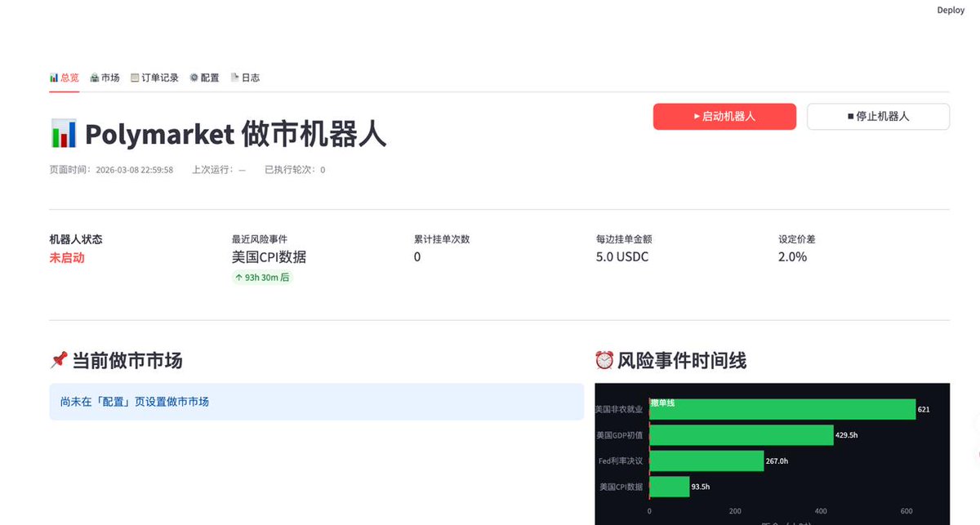Click the 撤单线 marker label in chart
This screenshot has height=525, width=980.
click(662, 403)
